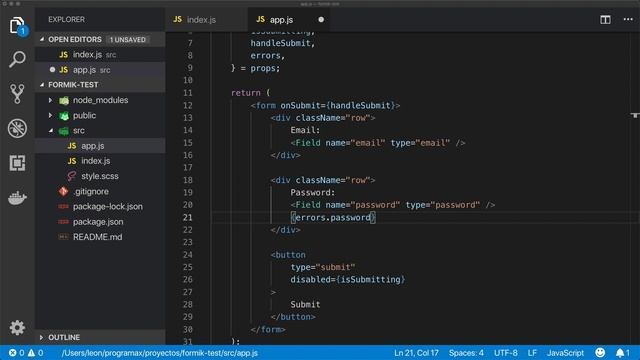Click the errors count in status bar
640x360 pixels.
point(17,353)
